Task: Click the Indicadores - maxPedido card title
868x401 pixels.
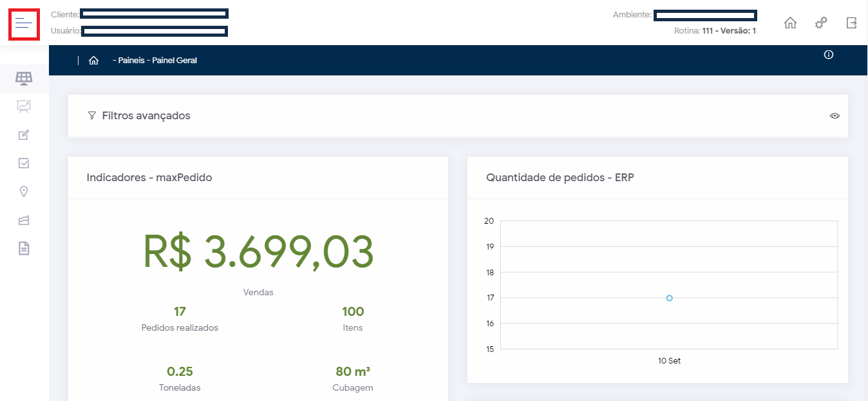Action: [149, 177]
